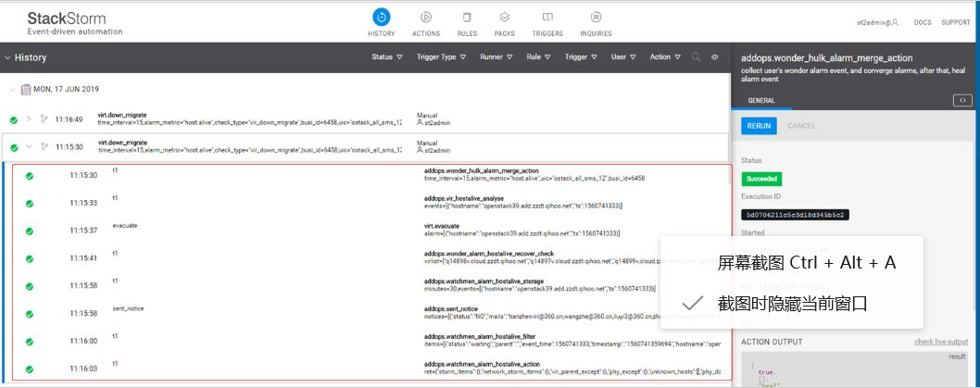Click the st2admin@ username in header
This screenshot has height=388, width=980.
point(873,22)
